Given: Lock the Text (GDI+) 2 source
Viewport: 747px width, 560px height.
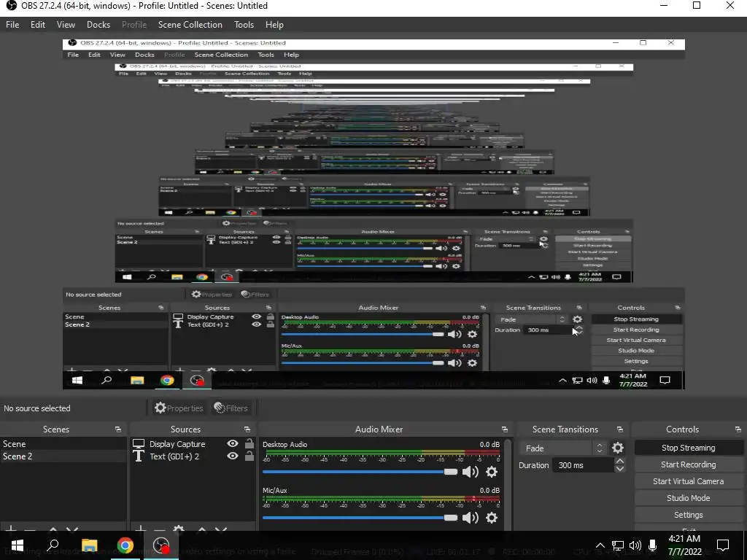Looking at the screenshot, I should 249,456.
